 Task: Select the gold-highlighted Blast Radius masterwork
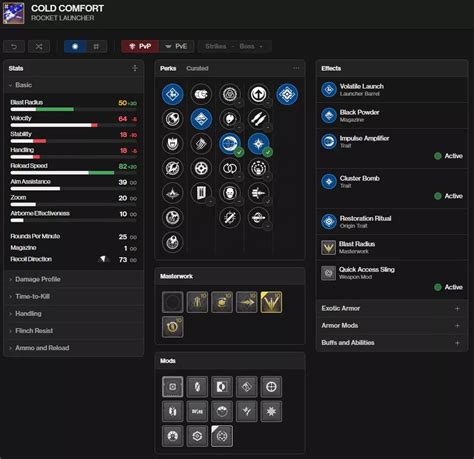271,302
